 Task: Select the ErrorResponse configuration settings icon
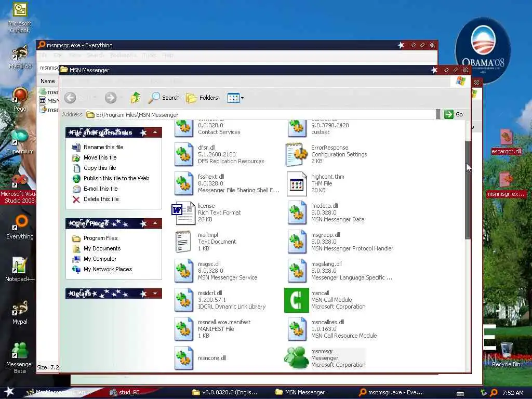coord(297,154)
